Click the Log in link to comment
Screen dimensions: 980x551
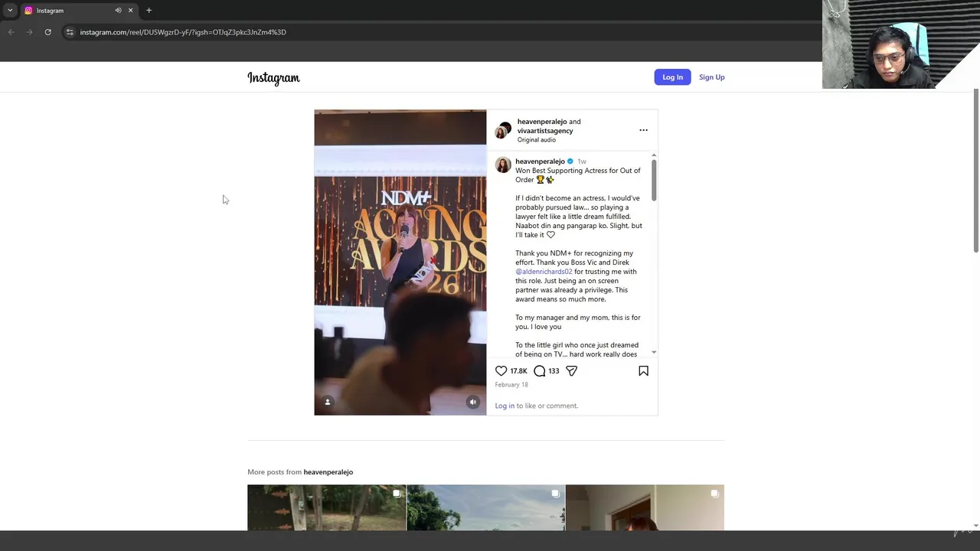click(505, 406)
